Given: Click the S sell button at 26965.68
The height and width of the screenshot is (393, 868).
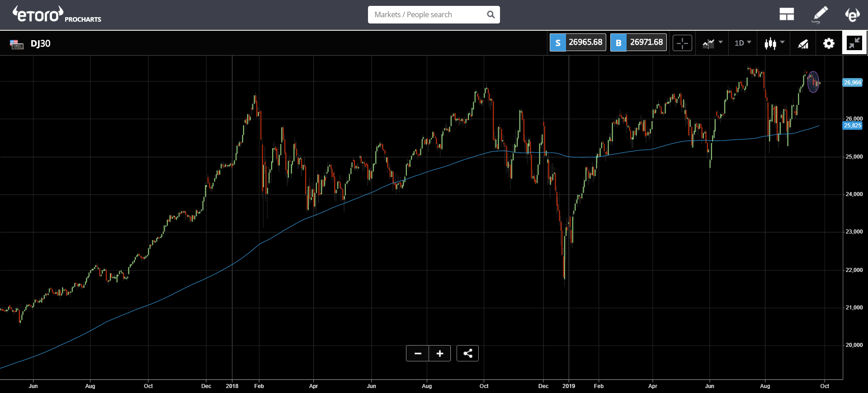Looking at the screenshot, I should (x=577, y=42).
